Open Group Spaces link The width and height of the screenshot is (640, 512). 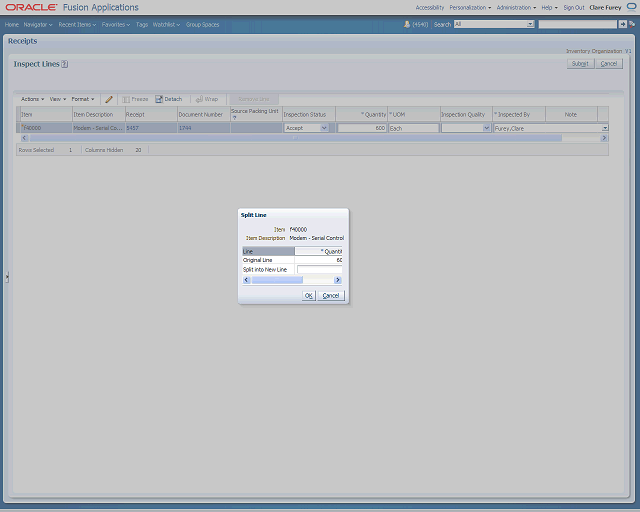coord(202,24)
